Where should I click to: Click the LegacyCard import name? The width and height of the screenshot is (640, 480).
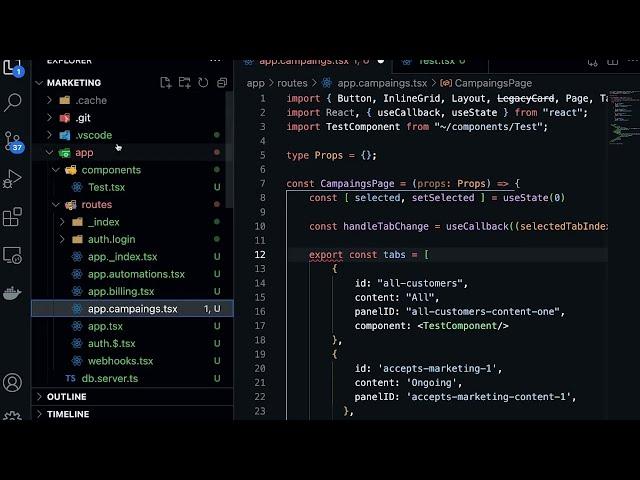526,98
